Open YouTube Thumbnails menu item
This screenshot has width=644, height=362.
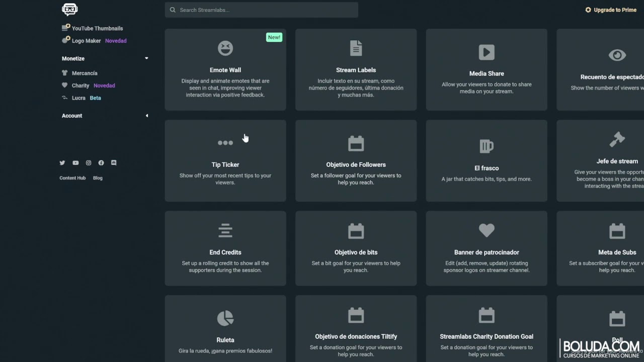97,28
